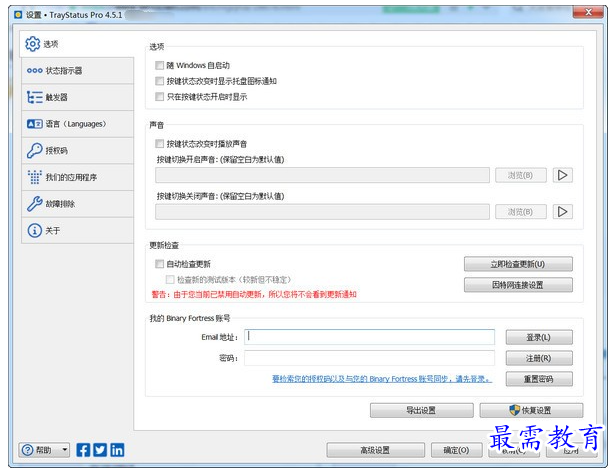Toggle 按键状态改变时显示托盘图标通知 checkbox

(159, 81)
